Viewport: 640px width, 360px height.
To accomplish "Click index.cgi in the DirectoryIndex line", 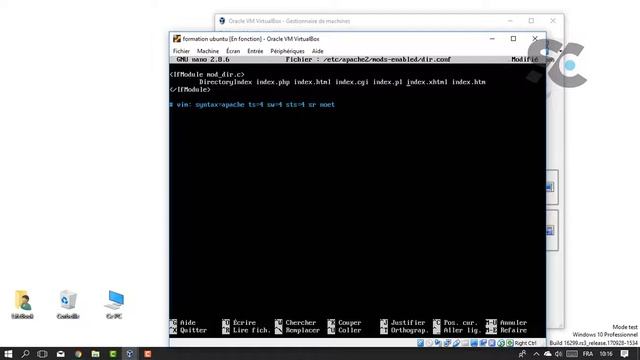I will 352,82.
